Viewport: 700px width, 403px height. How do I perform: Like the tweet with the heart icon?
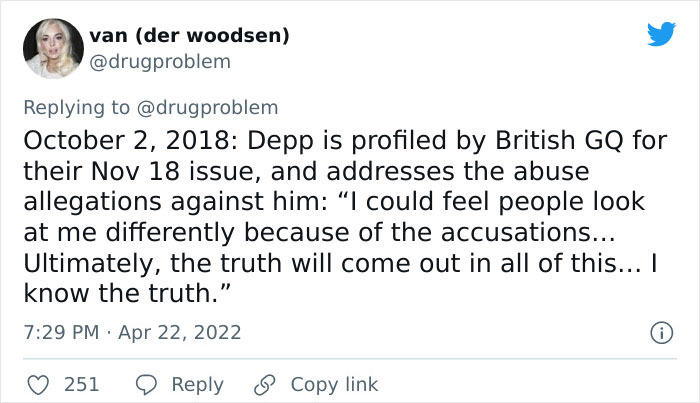(x=38, y=385)
